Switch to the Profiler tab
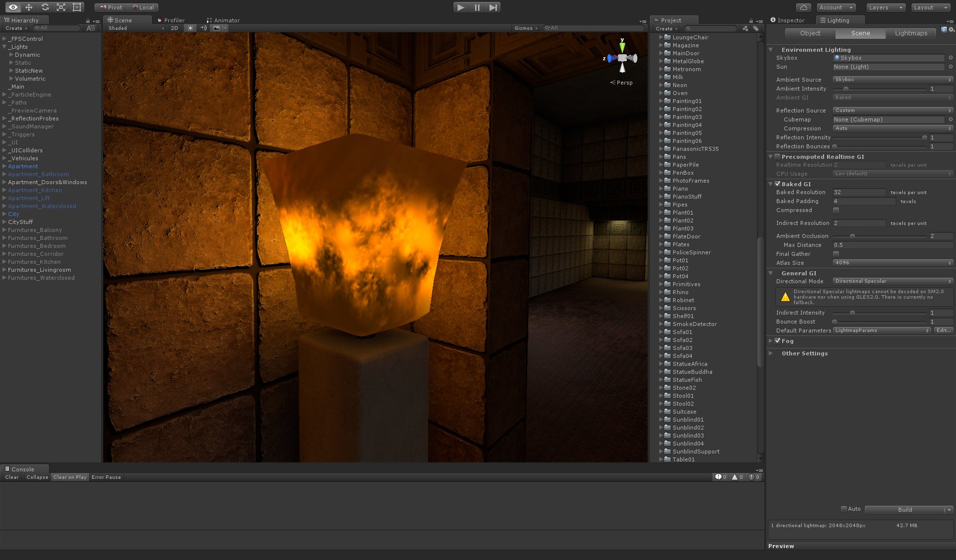 (171, 20)
